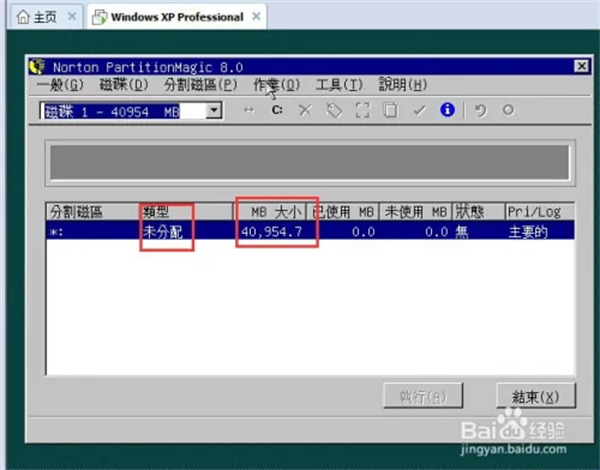Click the 結束(X) button
The width and height of the screenshot is (600, 470).
536,397
